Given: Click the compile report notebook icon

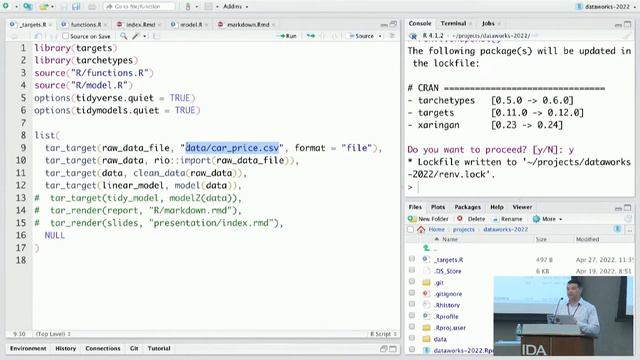Looking at the screenshot, I should pyautogui.click(x=156, y=36).
